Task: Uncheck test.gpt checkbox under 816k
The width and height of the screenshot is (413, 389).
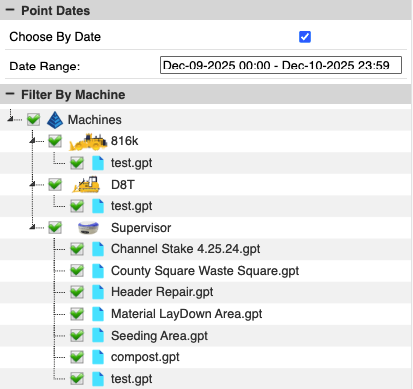Action: coord(77,163)
